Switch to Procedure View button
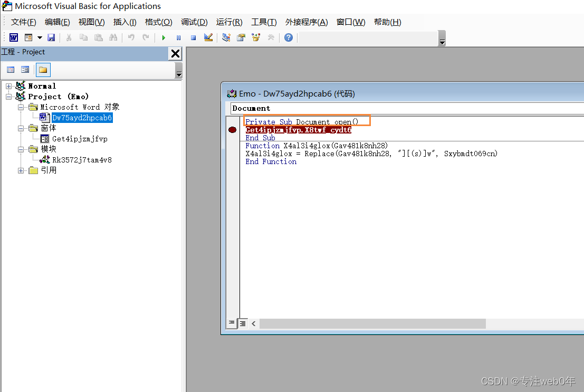 (232, 323)
